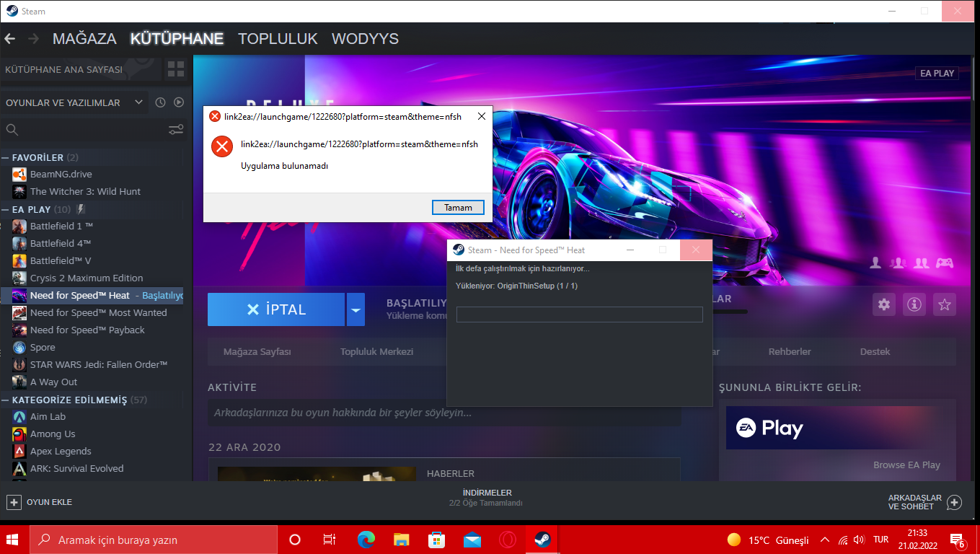Show game info with the info icon
Screen dimensions: 980x554
pyautogui.click(x=914, y=304)
